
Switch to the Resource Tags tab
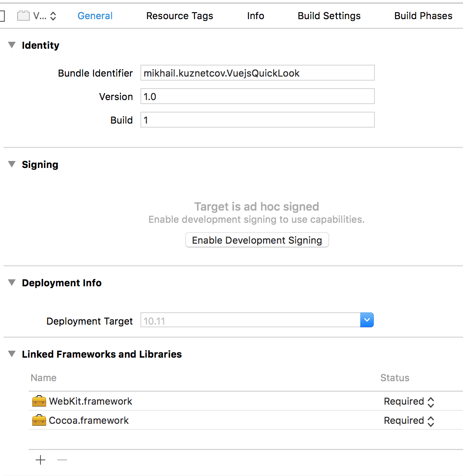pos(179,16)
